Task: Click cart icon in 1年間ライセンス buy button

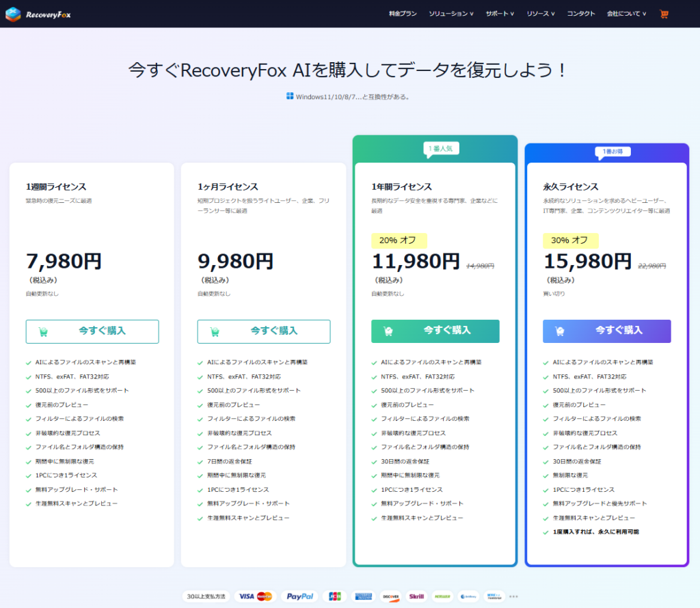Action: (388, 331)
